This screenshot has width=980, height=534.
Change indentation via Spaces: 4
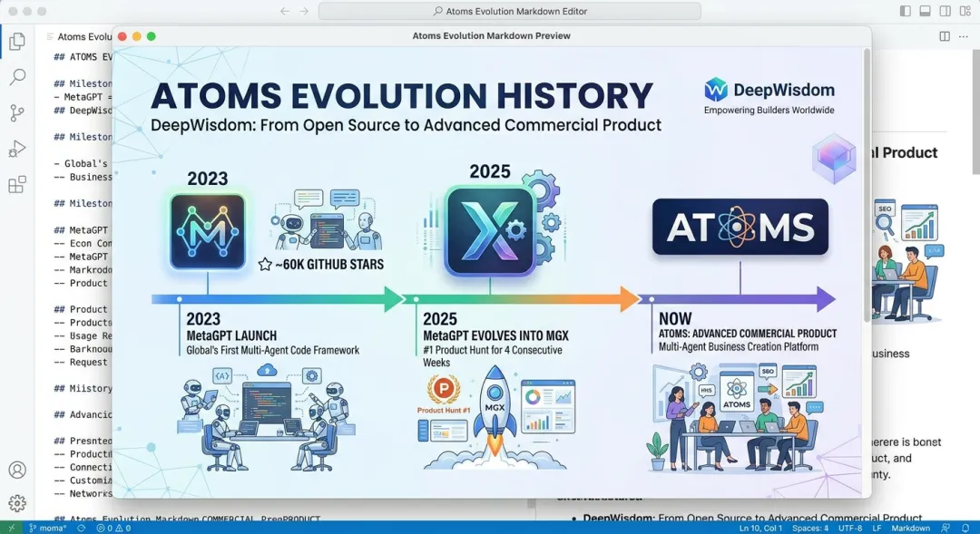tap(810, 528)
